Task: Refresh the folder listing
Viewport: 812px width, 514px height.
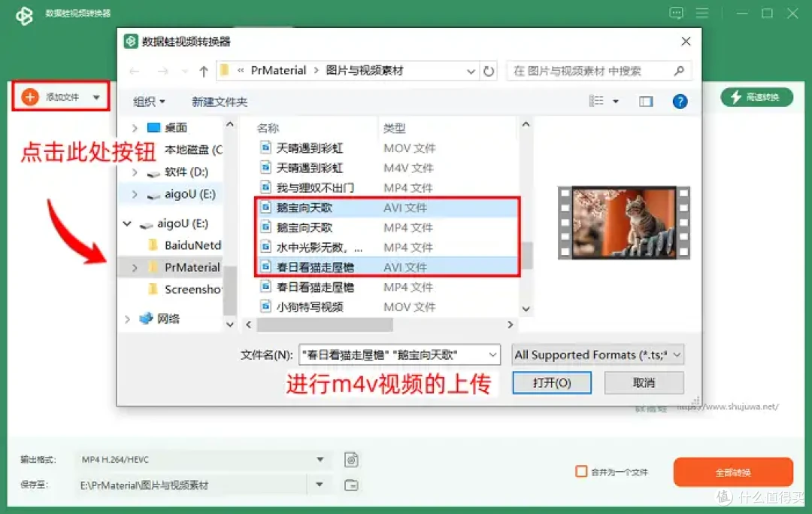Action: (489, 71)
